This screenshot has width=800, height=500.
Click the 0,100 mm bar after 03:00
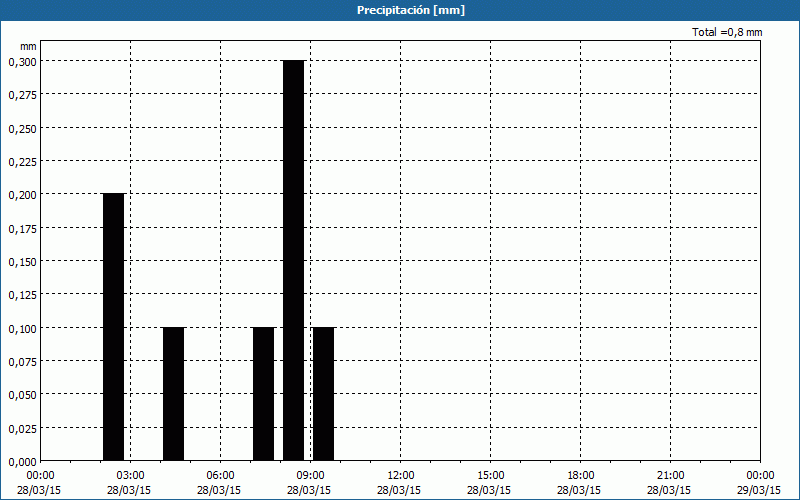173,394
